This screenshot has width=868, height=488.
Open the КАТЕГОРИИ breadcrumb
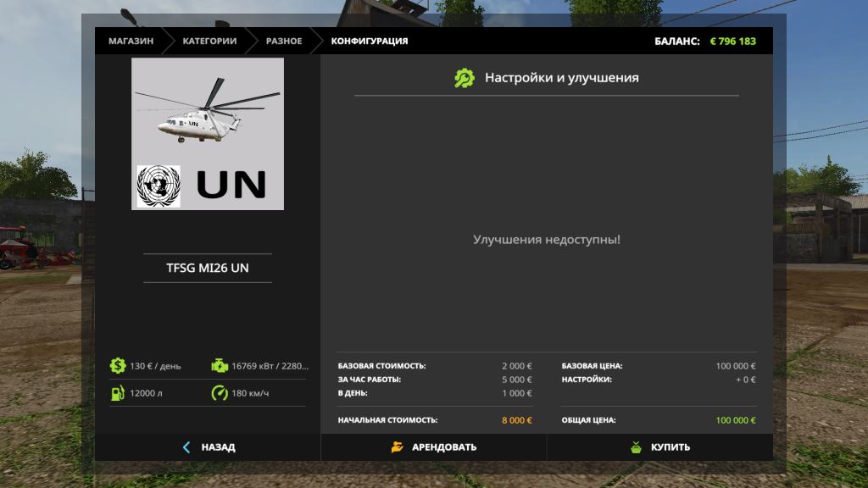click(x=209, y=41)
